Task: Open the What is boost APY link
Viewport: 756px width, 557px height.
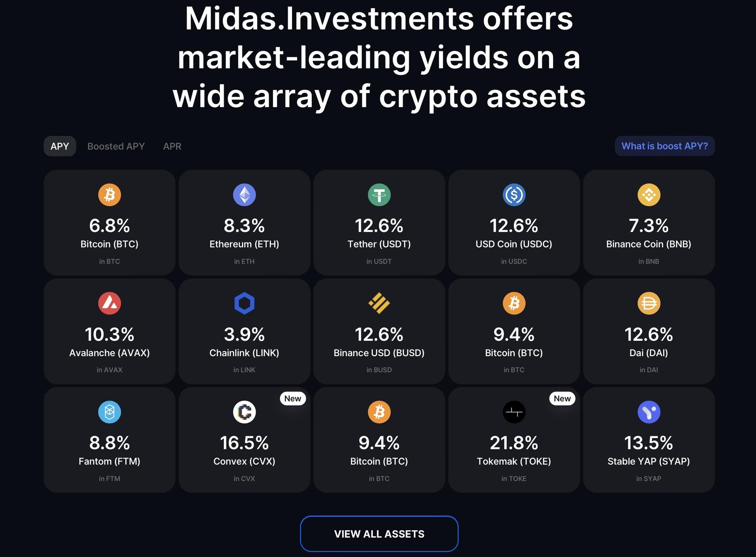Action: click(664, 146)
